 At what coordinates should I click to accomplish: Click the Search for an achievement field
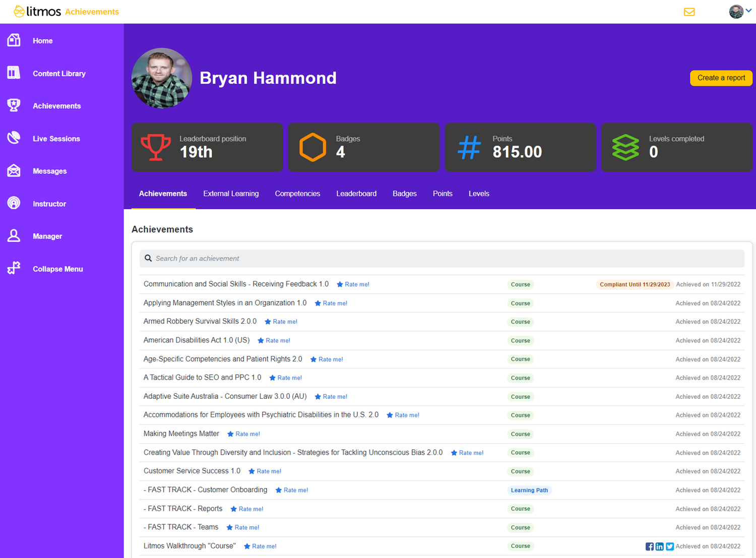click(x=442, y=258)
